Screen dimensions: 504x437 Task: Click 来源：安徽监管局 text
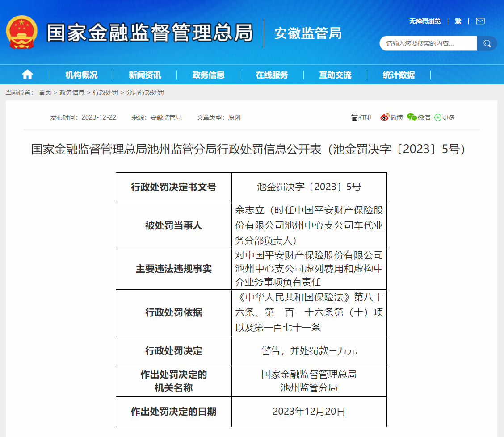[x=156, y=117]
